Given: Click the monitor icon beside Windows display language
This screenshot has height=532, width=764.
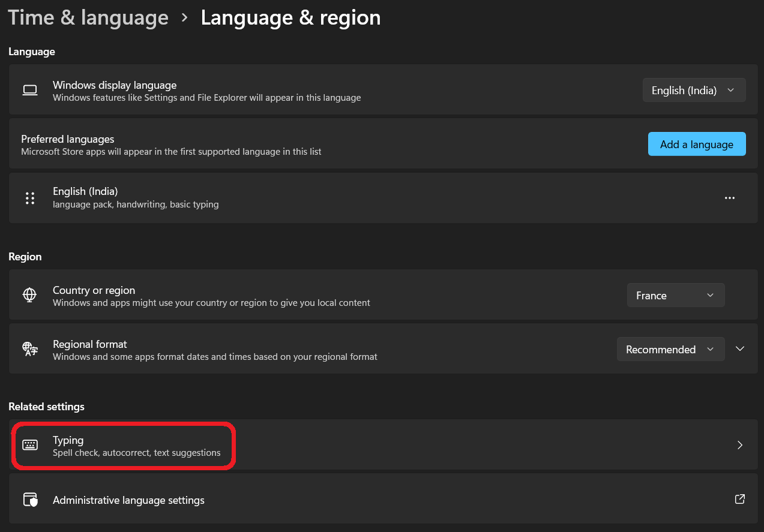Looking at the screenshot, I should 29,89.
